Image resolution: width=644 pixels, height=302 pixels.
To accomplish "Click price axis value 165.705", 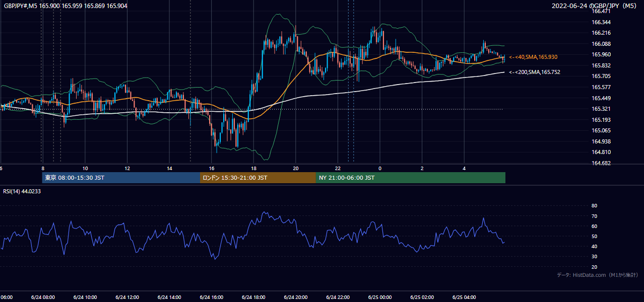I will (601, 77).
